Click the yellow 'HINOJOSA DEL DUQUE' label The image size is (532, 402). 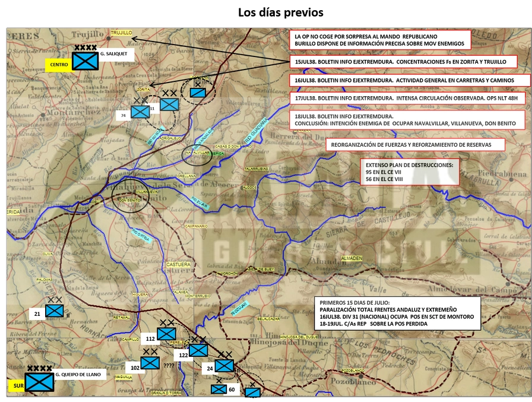click(300, 337)
